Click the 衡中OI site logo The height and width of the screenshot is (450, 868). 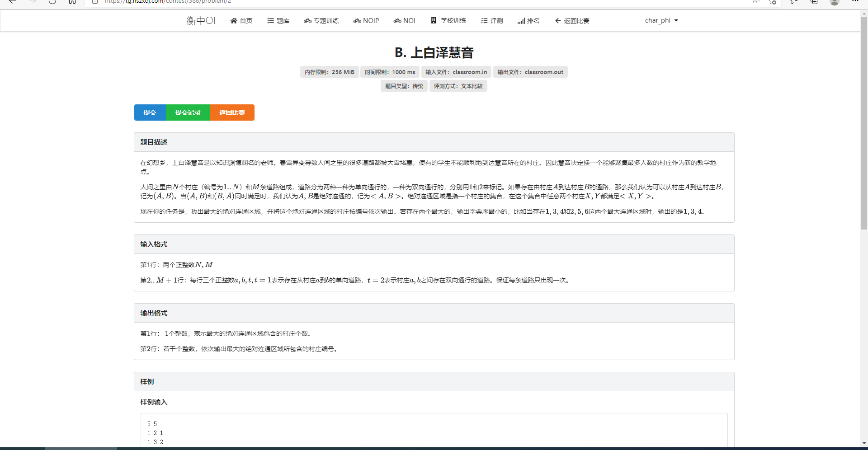[201, 21]
